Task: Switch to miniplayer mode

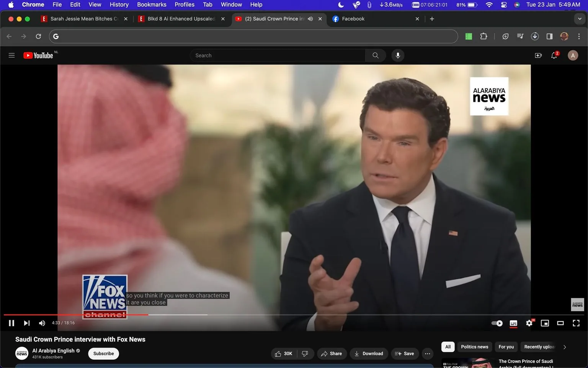Action: tap(545, 323)
